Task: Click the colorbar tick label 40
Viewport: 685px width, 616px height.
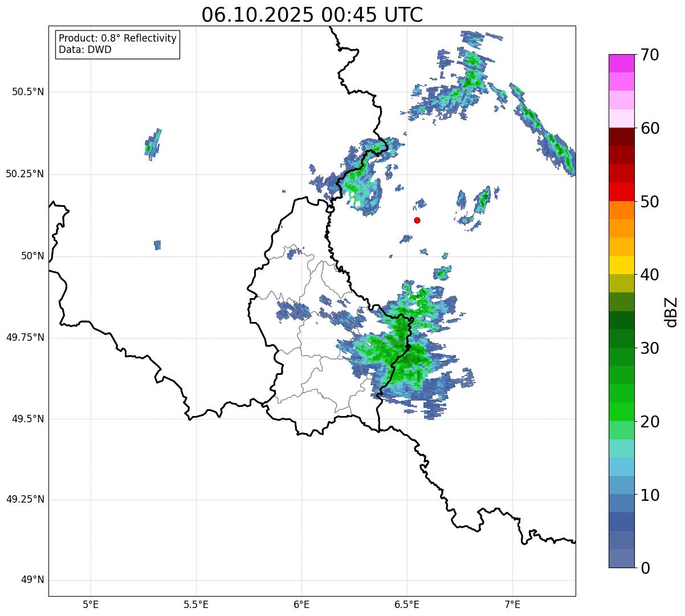Action: [650, 275]
